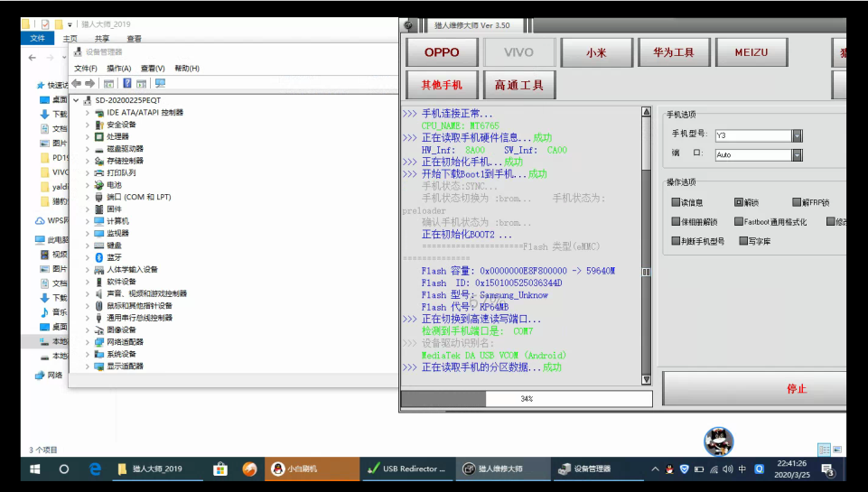Viewport: 868px width, 492px height.
Task: Expand the 通用串行总线控制器 node
Action: (88, 318)
